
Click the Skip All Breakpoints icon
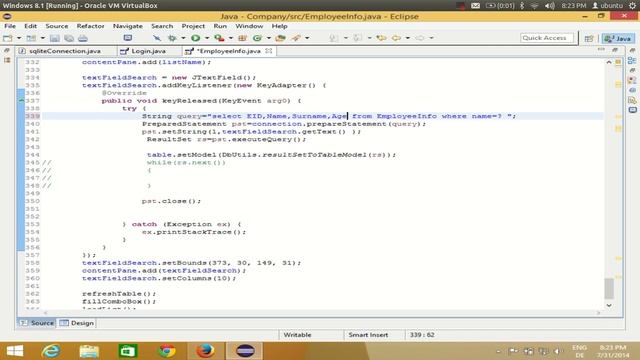(157, 38)
